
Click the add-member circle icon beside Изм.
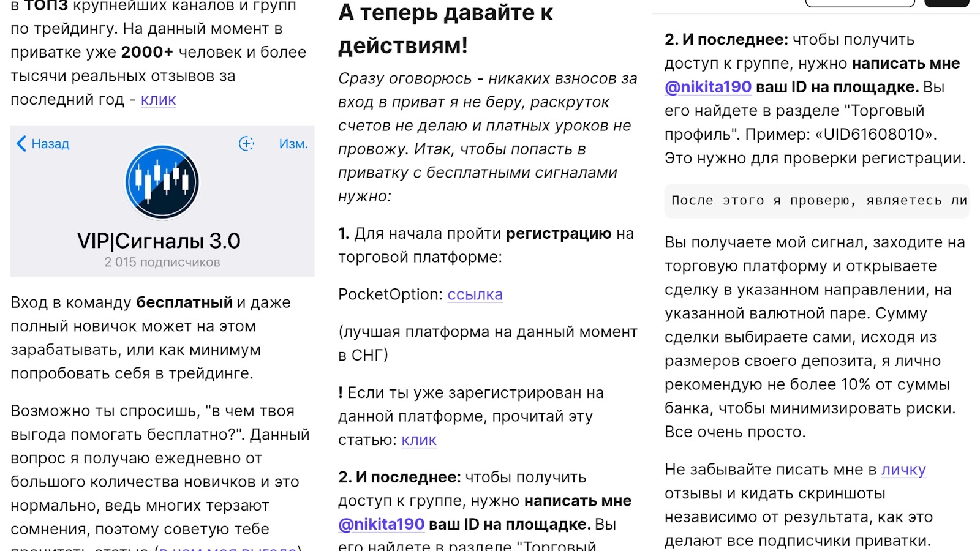click(246, 144)
